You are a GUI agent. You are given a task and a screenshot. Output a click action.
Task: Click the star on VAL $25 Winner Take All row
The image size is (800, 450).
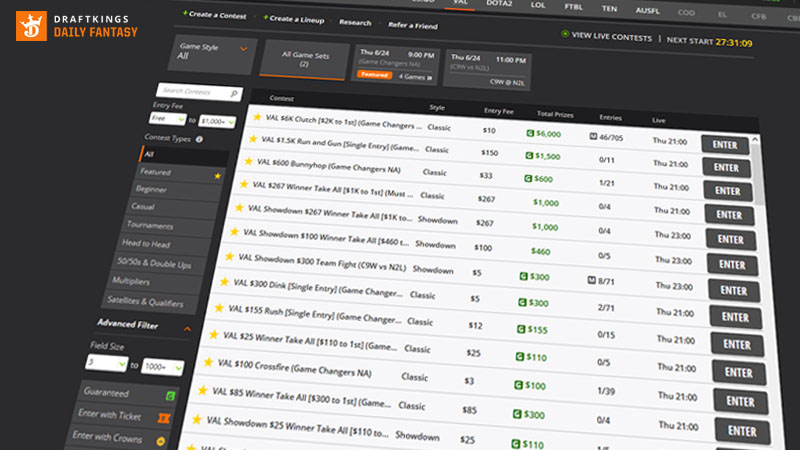(214, 335)
